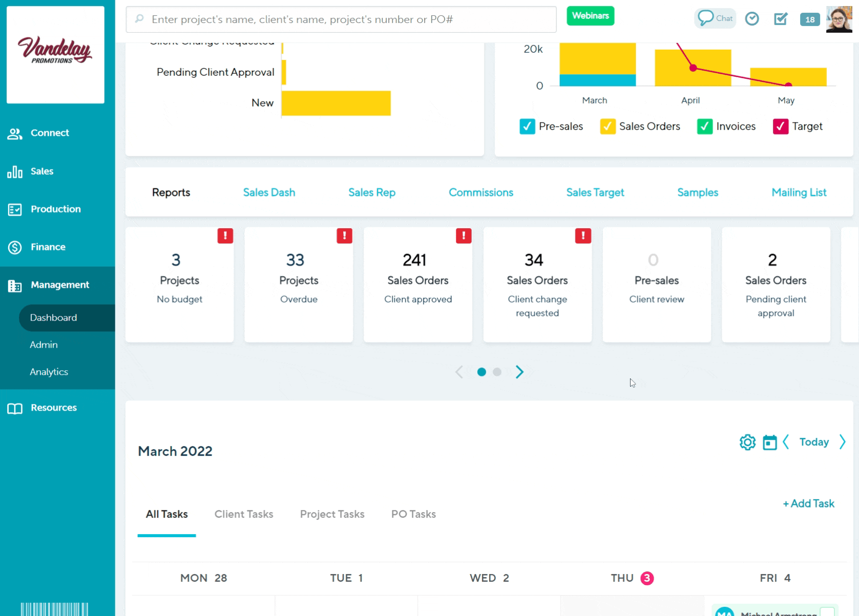This screenshot has width=859, height=616.
Task: Select the second carousel page dot
Action: 497,372
